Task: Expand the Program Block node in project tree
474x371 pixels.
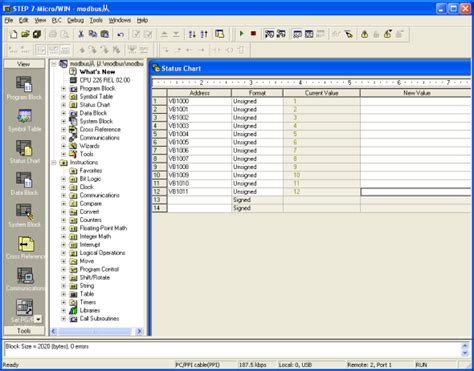Action: tap(63, 89)
